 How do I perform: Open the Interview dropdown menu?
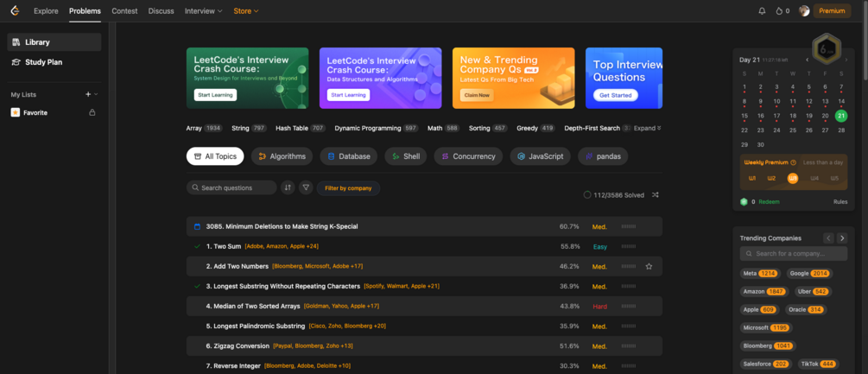pos(204,11)
